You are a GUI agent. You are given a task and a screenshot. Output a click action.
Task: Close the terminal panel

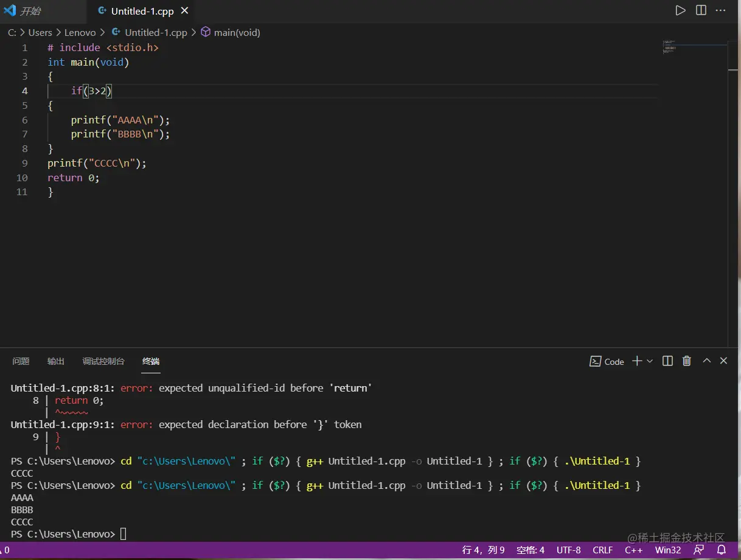(723, 361)
